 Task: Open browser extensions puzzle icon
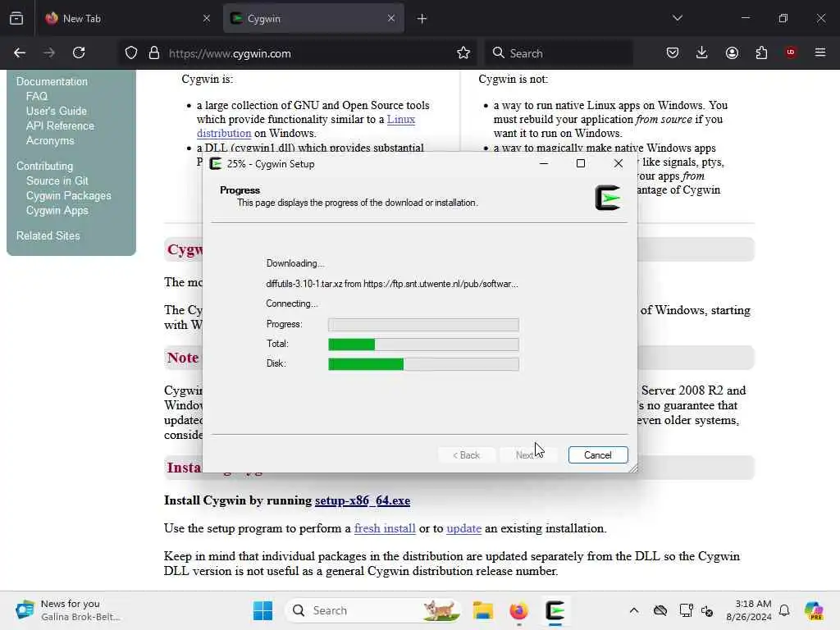761,52
